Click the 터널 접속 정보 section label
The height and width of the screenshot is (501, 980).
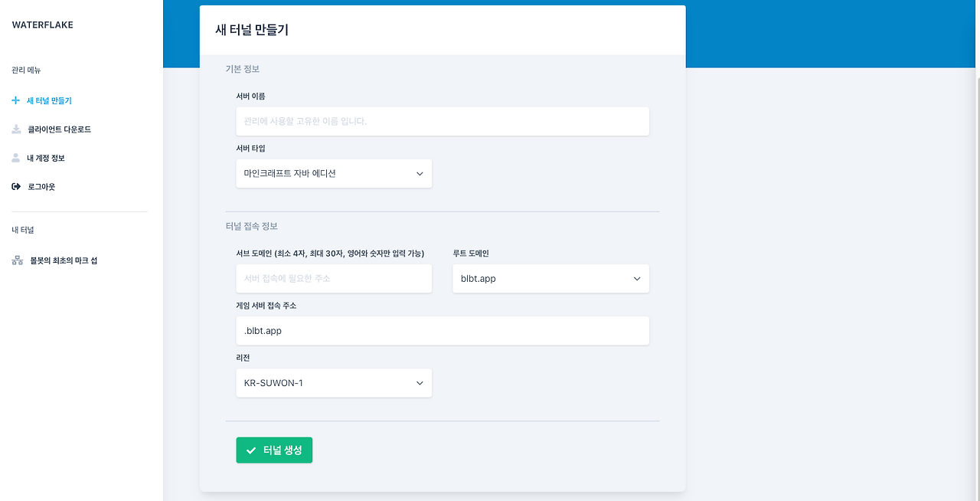252,226
